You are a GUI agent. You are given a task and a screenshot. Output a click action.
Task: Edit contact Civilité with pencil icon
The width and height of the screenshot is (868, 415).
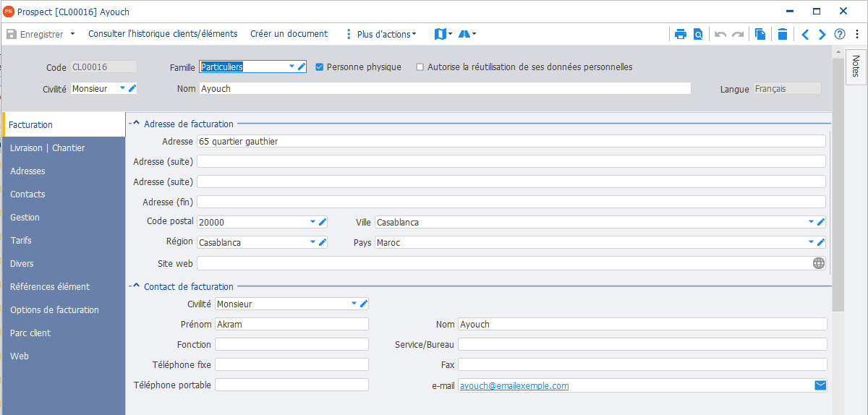364,304
